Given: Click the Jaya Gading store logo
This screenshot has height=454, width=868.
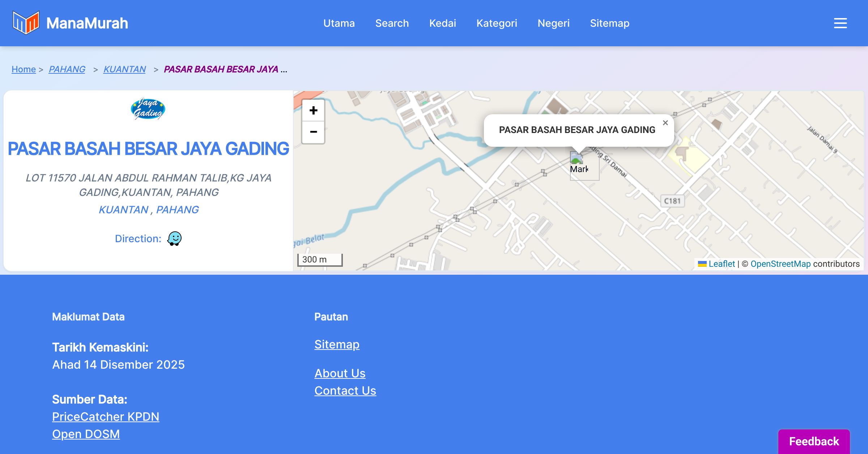Looking at the screenshot, I should click(x=148, y=109).
